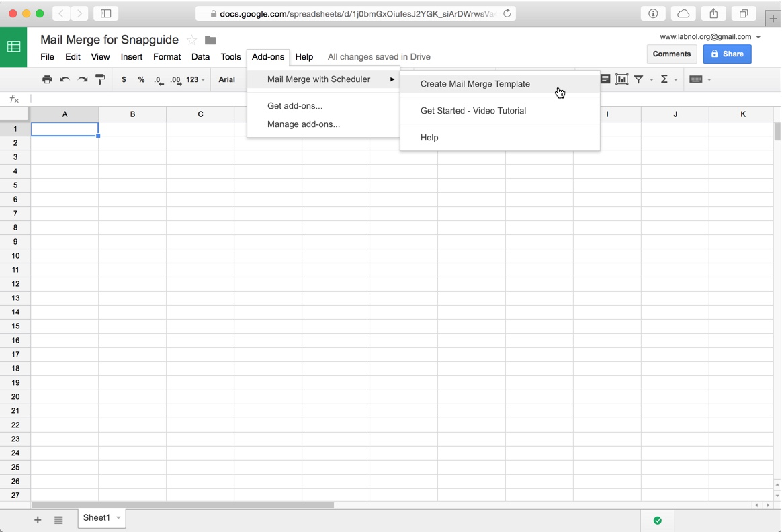
Task: Open the Arial font dropdown
Action: [x=227, y=79]
